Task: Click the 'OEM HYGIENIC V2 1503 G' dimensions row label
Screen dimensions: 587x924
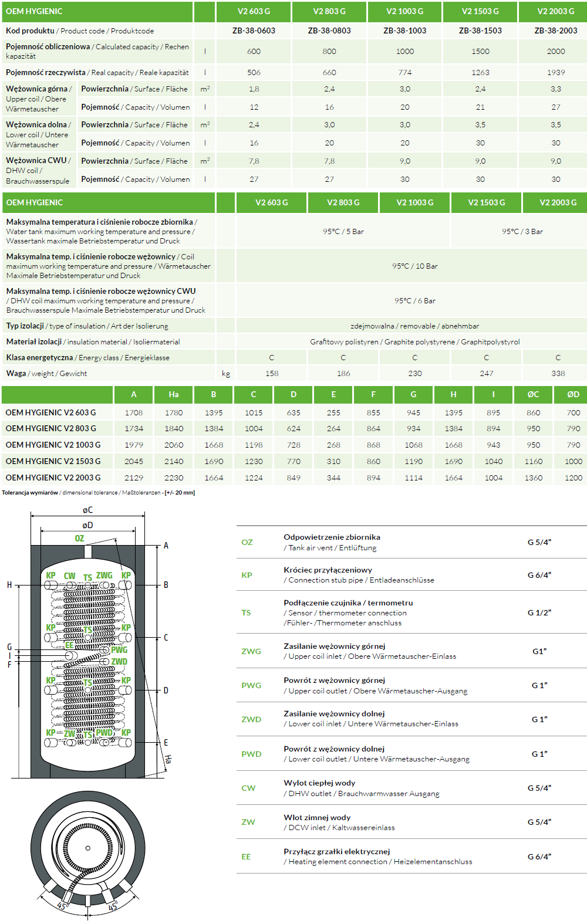Action: point(53,461)
